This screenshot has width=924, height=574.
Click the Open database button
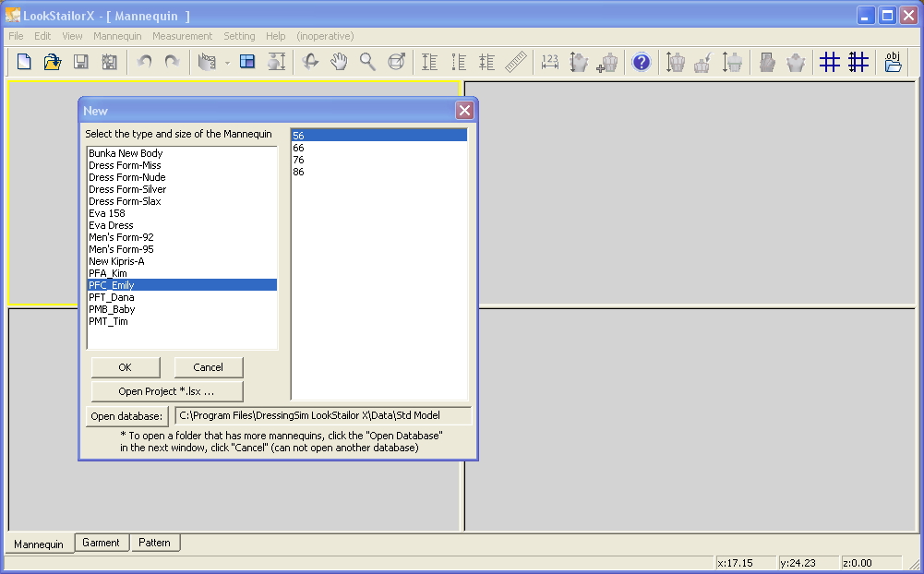point(126,416)
